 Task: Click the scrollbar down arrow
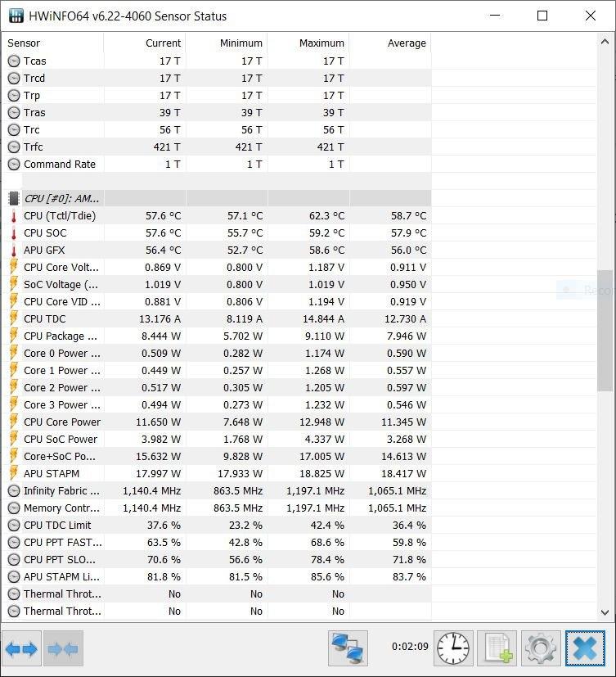pyautogui.click(x=605, y=612)
